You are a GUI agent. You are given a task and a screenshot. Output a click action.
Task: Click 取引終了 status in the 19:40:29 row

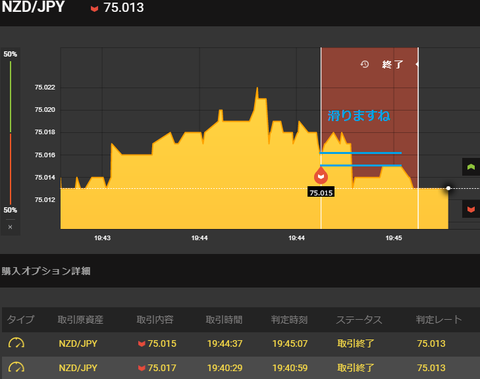click(x=356, y=368)
